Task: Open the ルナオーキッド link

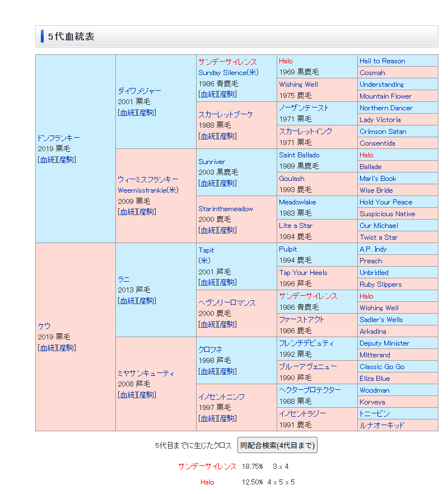Action: tap(381, 426)
